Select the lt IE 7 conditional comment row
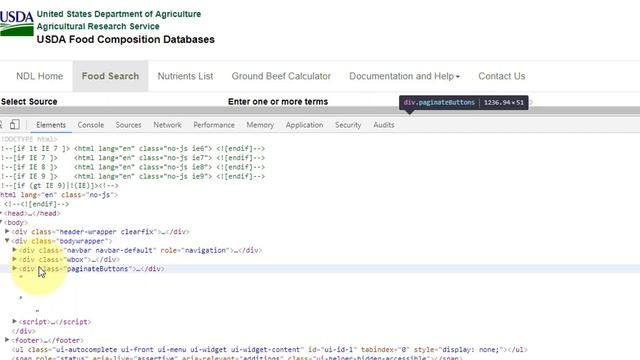Screen dimensions: 640x360 coord(133,149)
